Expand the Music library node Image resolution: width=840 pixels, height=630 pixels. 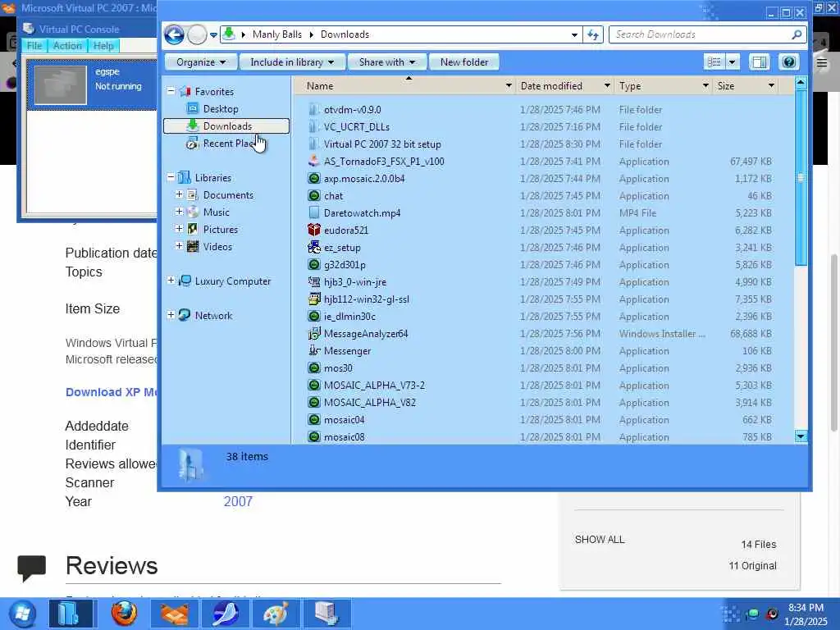click(x=179, y=212)
